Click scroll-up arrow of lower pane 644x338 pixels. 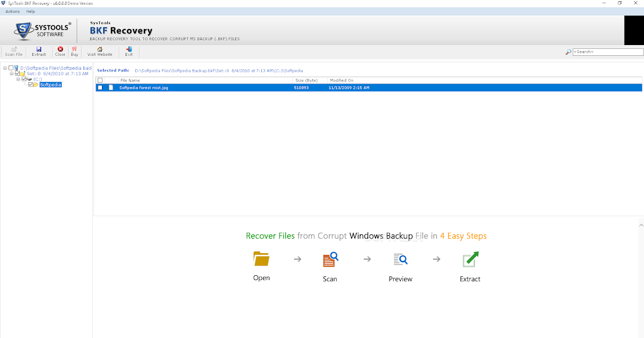pos(641,225)
